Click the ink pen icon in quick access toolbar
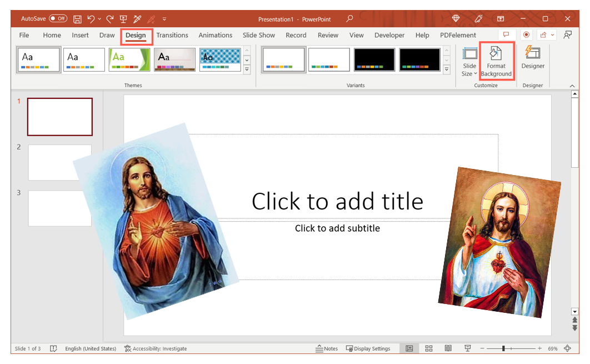The width and height of the screenshot is (590, 364). pos(137,19)
